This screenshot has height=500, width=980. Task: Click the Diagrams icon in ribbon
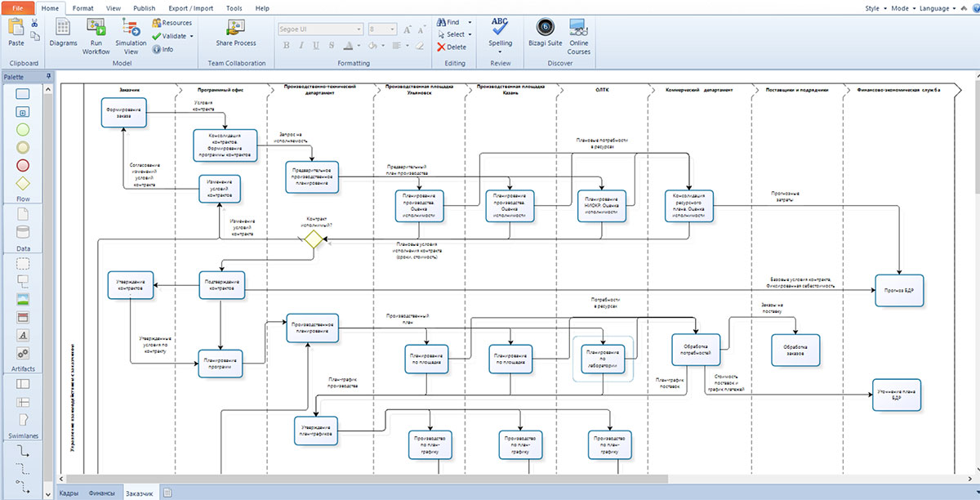(63, 27)
